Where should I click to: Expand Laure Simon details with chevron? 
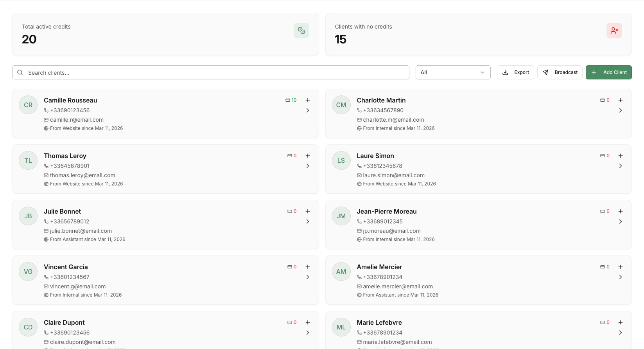621,166
